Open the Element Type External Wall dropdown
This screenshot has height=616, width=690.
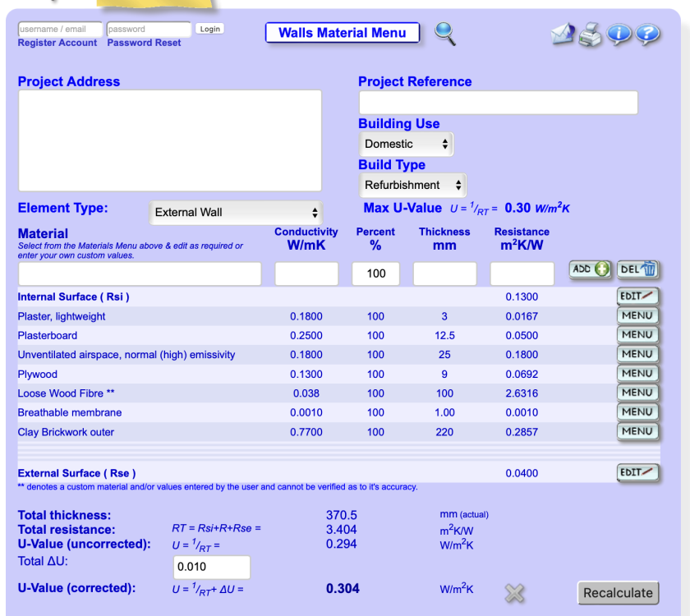[236, 213]
